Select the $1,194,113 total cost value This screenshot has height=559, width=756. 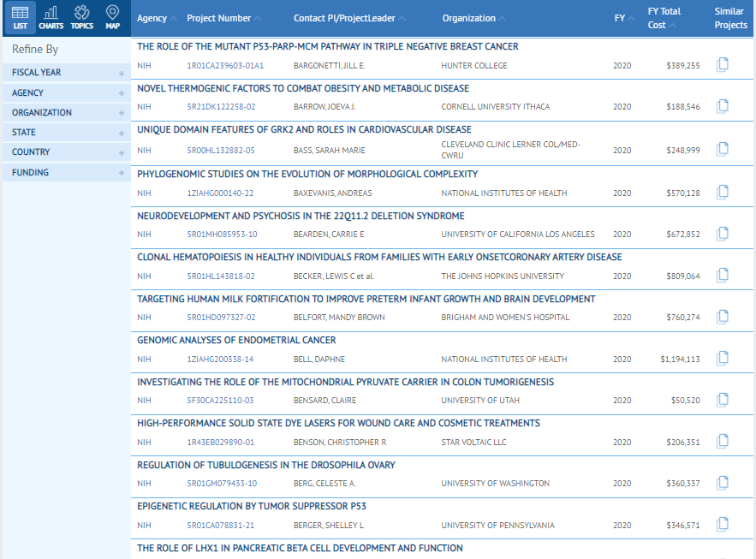tap(680, 360)
